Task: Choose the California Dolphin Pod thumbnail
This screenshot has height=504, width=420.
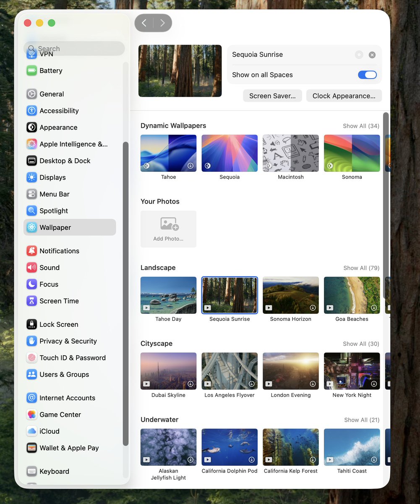Action: click(230, 447)
